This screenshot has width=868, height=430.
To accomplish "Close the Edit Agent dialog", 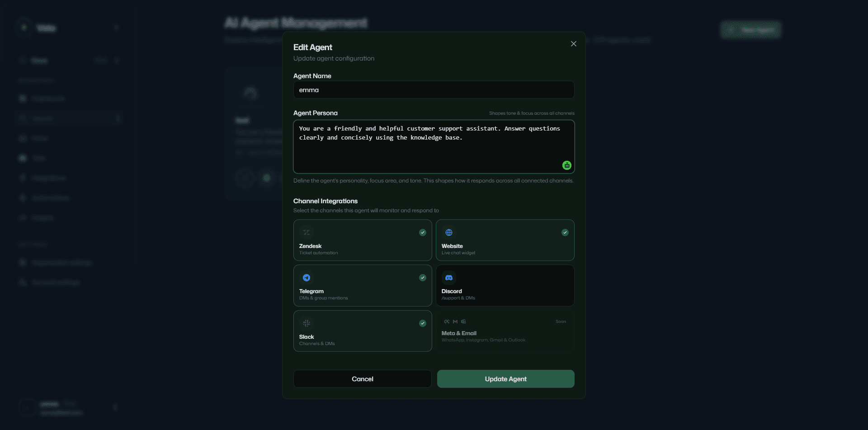I will coord(574,44).
